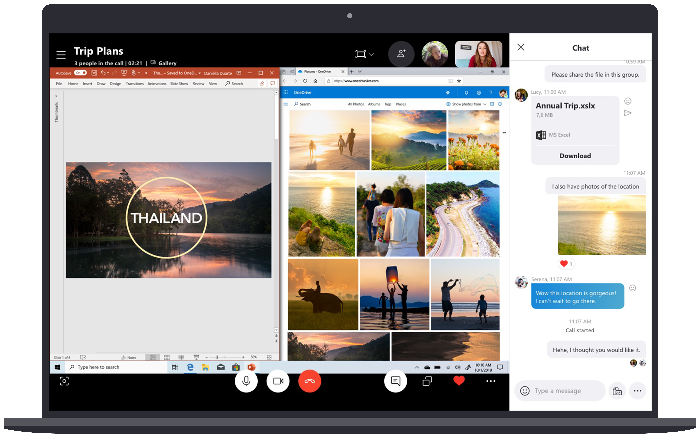The height and width of the screenshot is (438, 700).
Task: Download the Annual Trip.xslx file
Action: (575, 156)
